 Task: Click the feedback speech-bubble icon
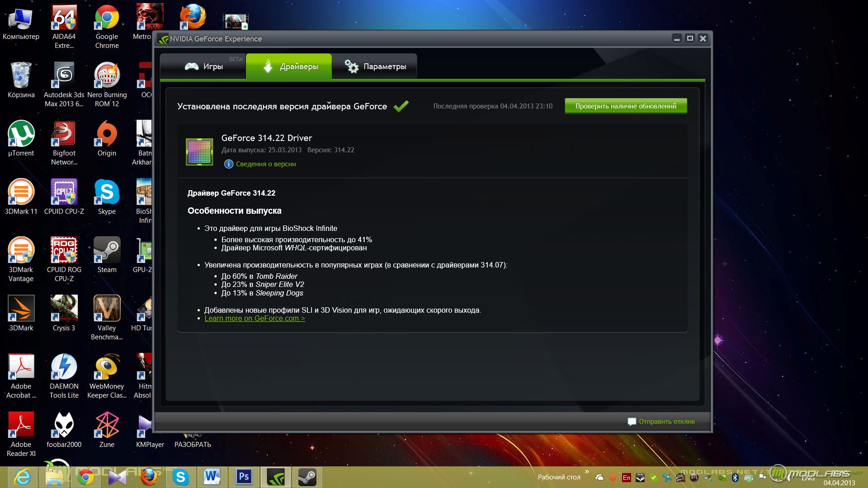pyautogui.click(x=632, y=422)
